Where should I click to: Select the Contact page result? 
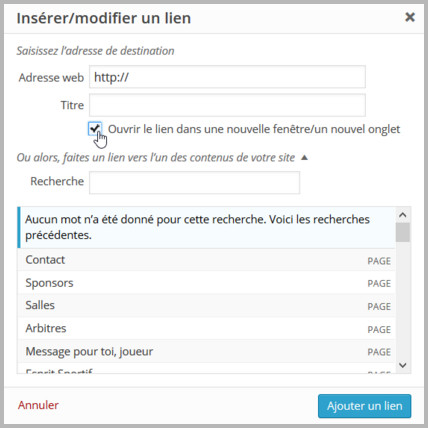pos(206,260)
